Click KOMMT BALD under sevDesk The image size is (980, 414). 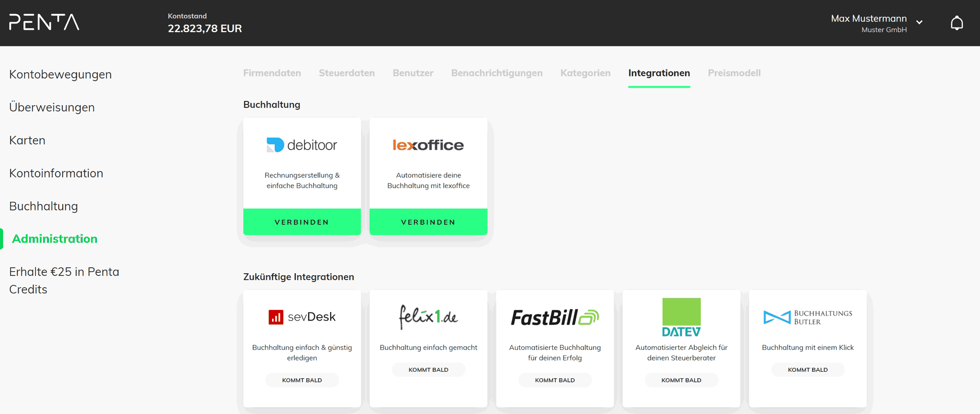[302, 380]
